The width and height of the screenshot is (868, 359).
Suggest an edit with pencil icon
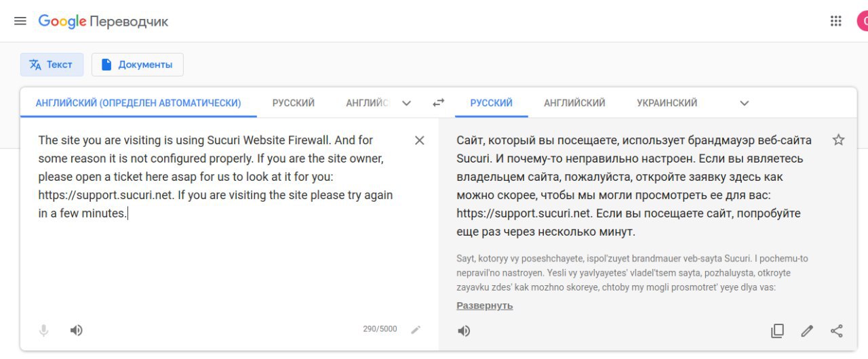pyautogui.click(x=807, y=331)
